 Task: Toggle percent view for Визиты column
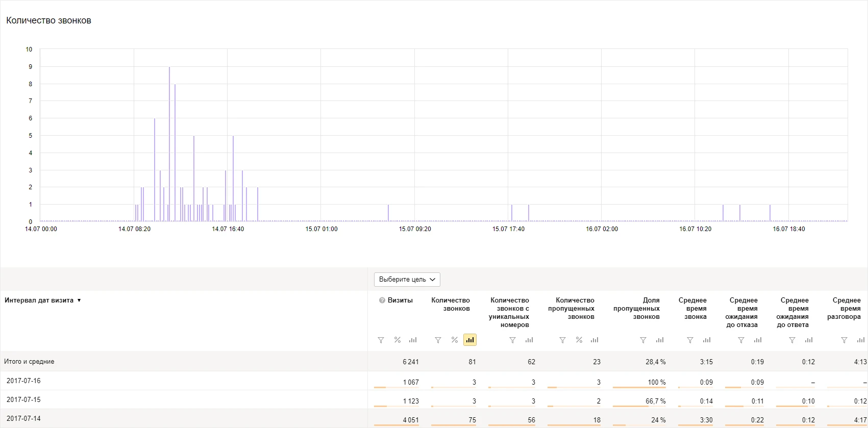(398, 340)
